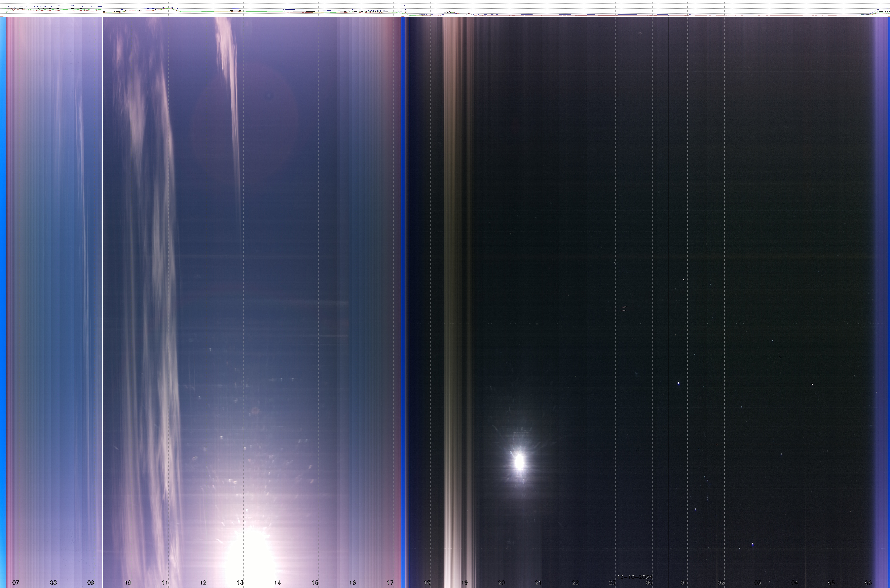This screenshot has height=588, width=890.
Task: Select the 01 hour label
Action: coord(684,583)
